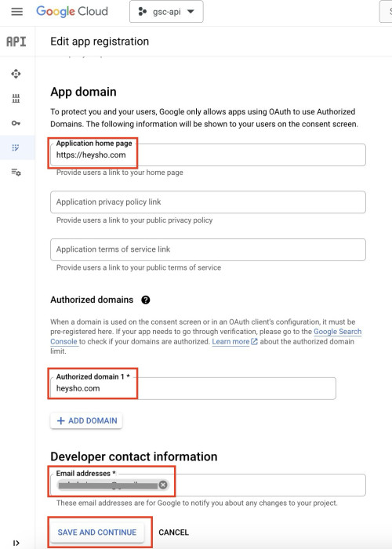Open the Google Search Console link
The image size is (392, 549).
pos(205,336)
